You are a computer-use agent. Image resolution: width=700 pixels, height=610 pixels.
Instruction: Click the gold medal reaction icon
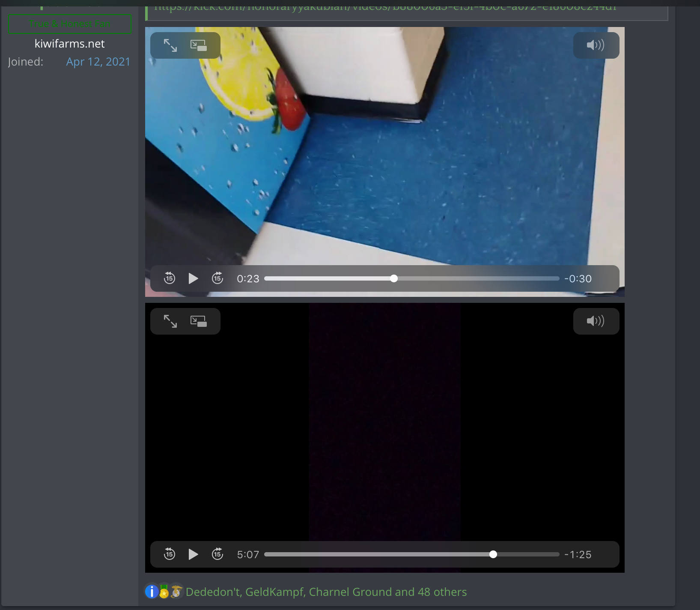(x=164, y=592)
